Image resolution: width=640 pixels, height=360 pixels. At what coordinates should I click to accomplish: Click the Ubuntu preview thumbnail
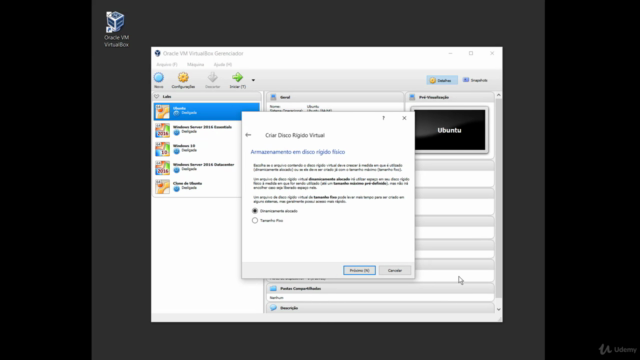[x=449, y=130]
